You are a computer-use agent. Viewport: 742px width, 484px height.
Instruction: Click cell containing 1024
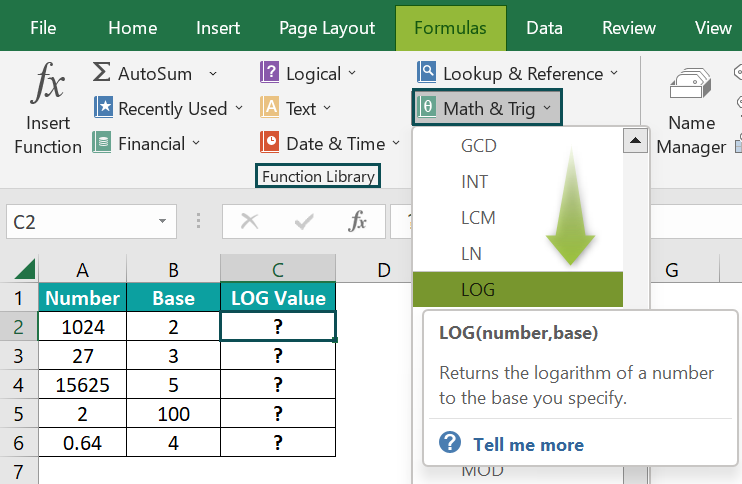[82, 326]
